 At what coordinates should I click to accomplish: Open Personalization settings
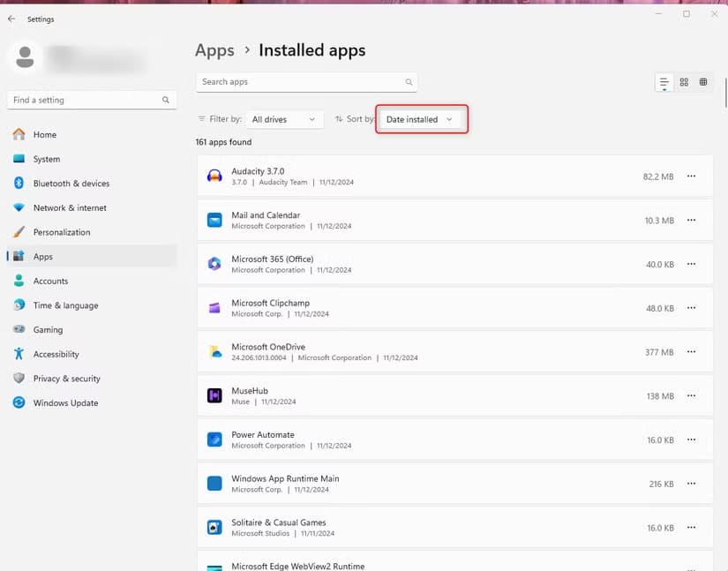point(92,232)
